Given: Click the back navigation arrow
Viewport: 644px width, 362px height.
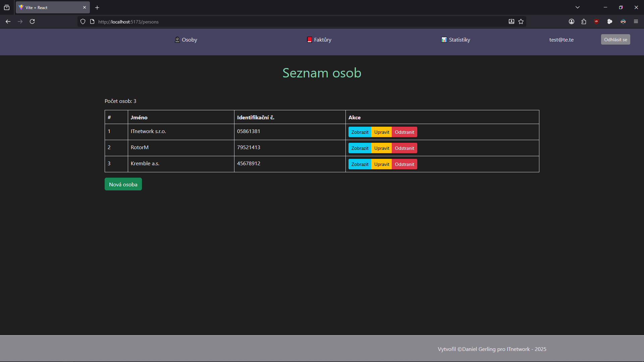Looking at the screenshot, I should pos(8,21).
